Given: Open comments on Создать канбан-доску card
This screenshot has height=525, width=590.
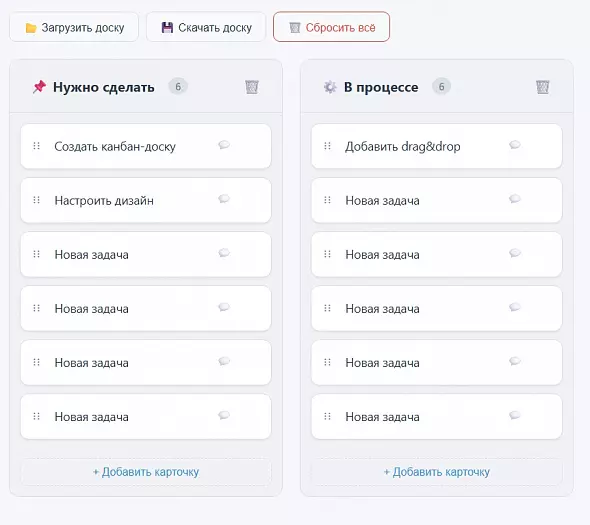Looking at the screenshot, I should click(224, 145).
